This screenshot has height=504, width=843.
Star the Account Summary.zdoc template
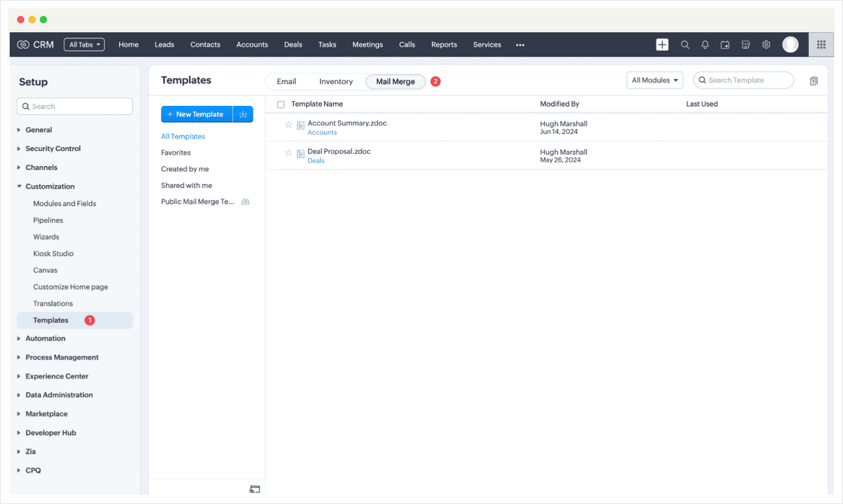point(288,125)
